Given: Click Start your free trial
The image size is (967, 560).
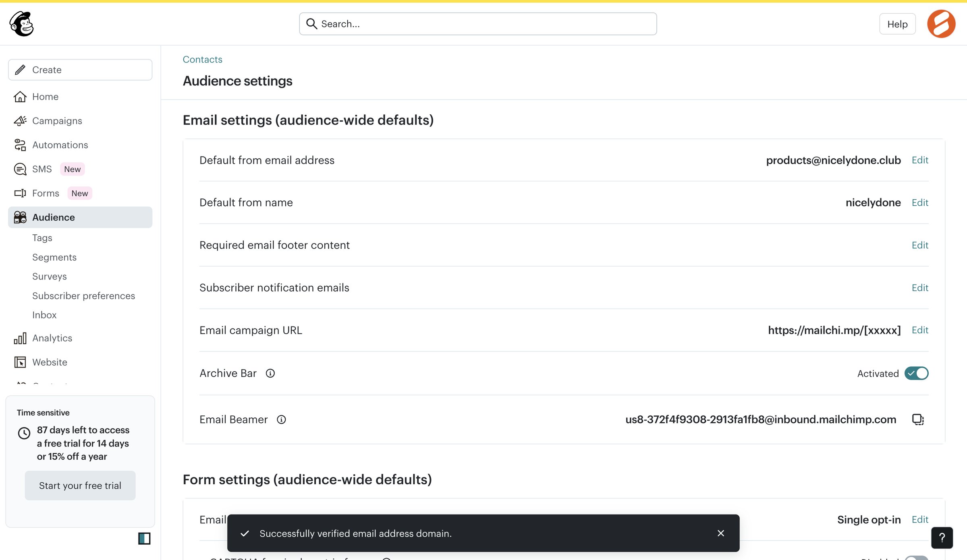Looking at the screenshot, I should click(80, 486).
